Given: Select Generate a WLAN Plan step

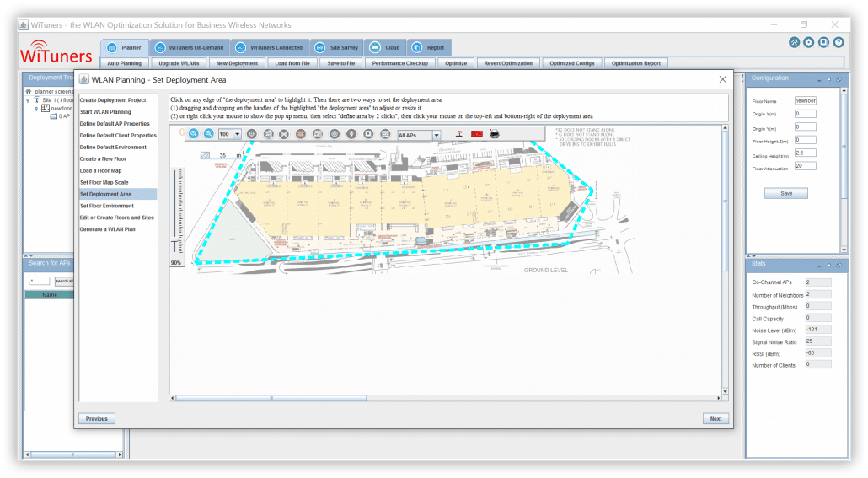Looking at the screenshot, I should 107,228.
